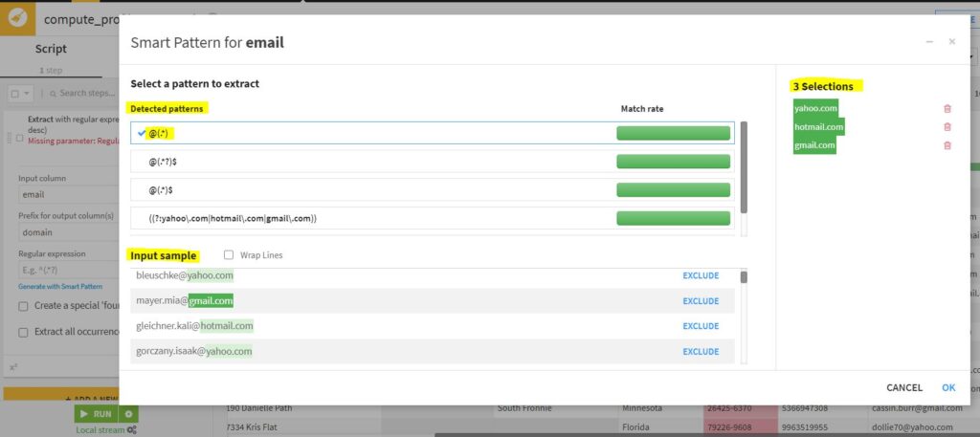
Task: Delete the gmail.com selection with its trash icon
Action: tap(947, 146)
